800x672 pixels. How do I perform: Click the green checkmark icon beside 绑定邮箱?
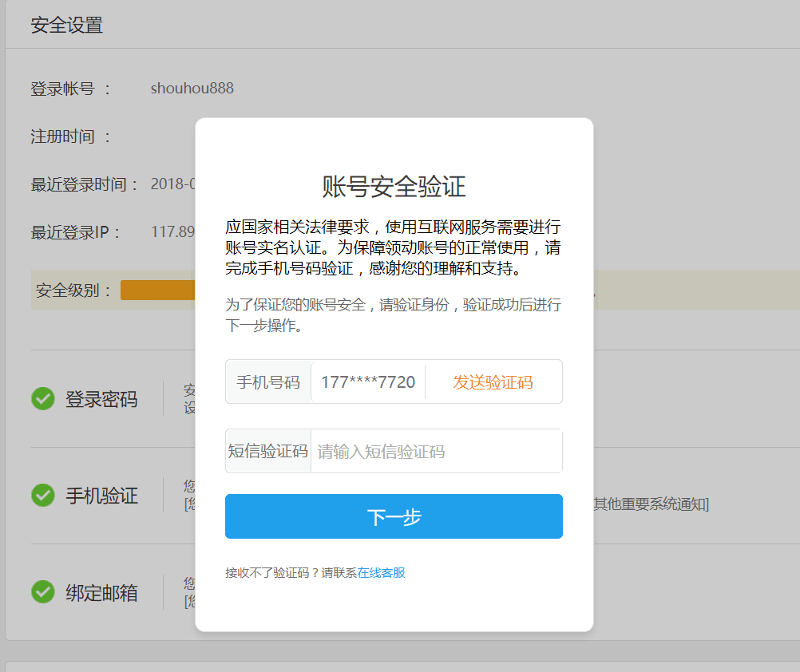coord(43,591)
